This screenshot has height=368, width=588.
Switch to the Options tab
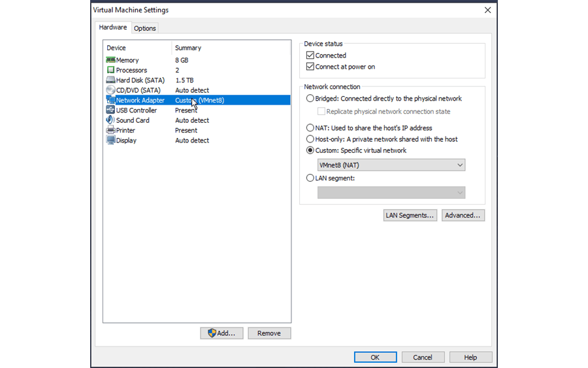point(145,28)
